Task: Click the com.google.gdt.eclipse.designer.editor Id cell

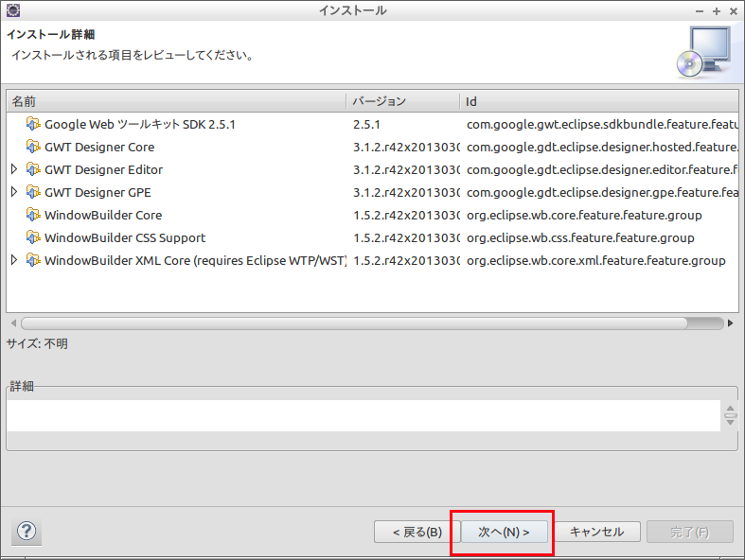Action: [x=602, y=169]
